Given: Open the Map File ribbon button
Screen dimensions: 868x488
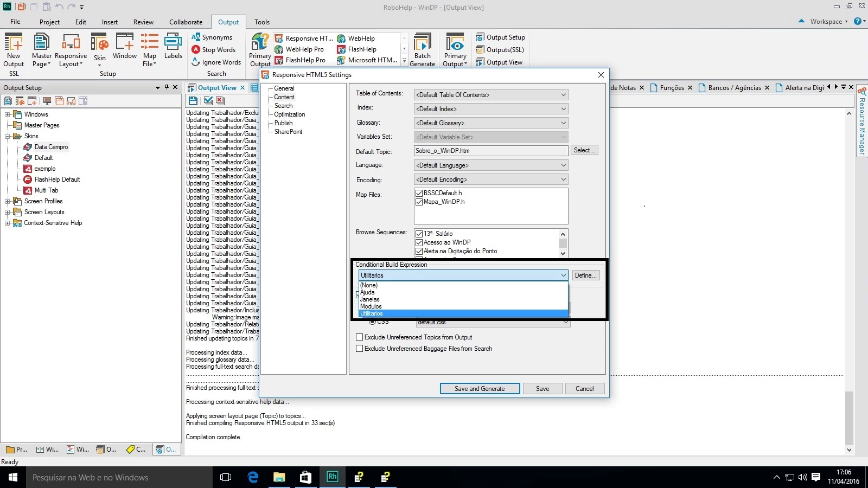Looking at the screenshot, I should (x=150, y=50).
